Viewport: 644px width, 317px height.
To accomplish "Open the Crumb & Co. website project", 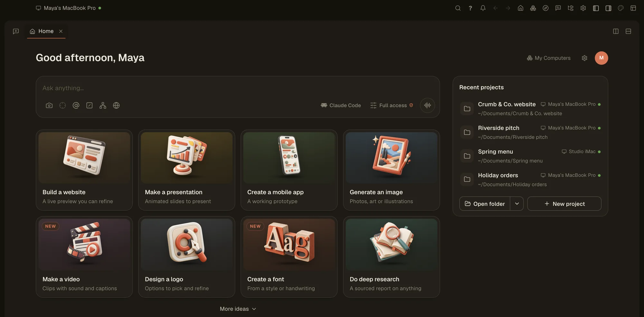I will pos(530,109).
